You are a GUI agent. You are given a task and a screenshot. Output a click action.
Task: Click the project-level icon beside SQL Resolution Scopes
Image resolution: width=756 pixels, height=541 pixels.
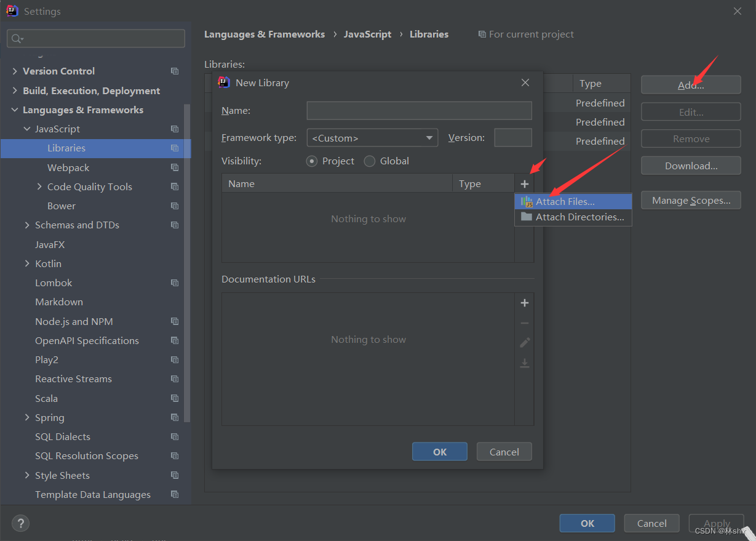(175, 456)
